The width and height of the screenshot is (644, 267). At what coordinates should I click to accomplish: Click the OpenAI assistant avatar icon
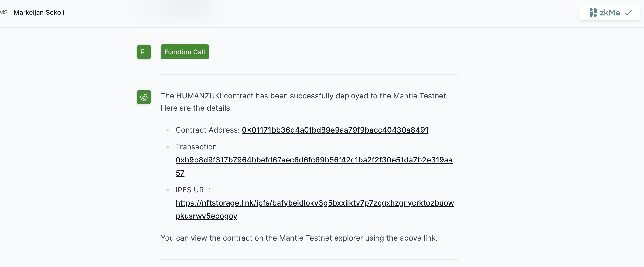[x=144, y=97]
